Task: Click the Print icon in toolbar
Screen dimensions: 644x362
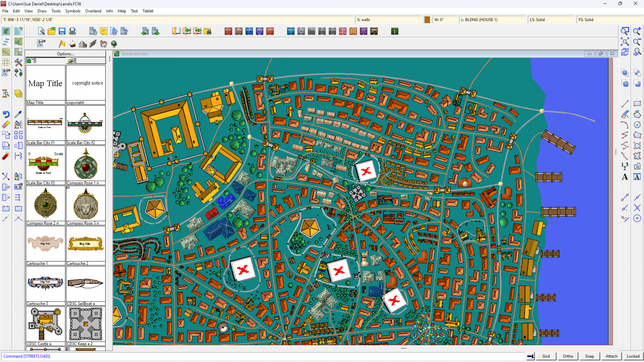Action: click(x=73, y=31)
